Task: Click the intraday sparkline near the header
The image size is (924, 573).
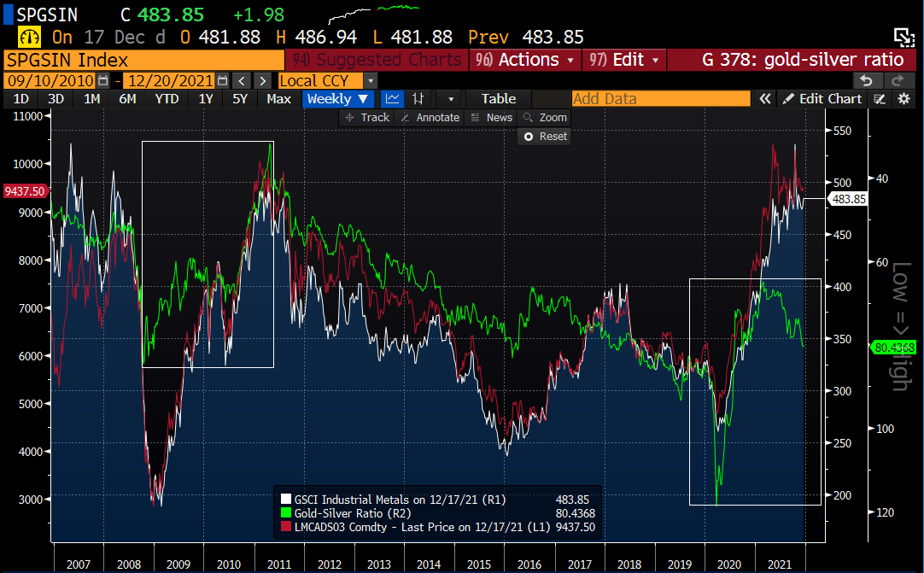Action: (374, 13)
